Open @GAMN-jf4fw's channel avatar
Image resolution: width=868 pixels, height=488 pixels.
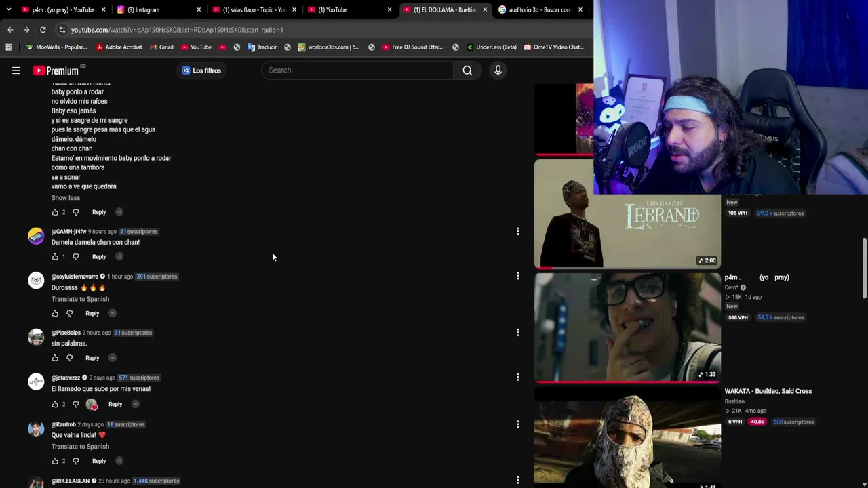(x=36, y=236)
